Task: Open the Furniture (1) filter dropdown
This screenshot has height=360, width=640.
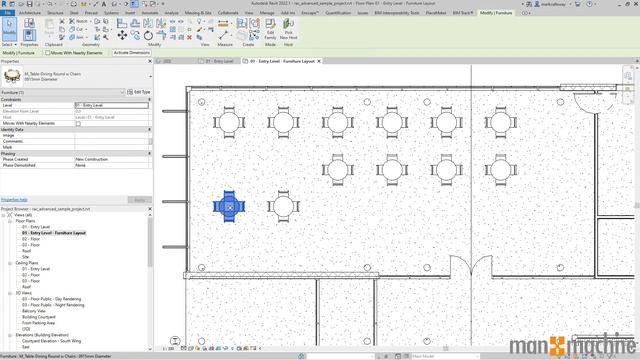Action: click(122, 92)
